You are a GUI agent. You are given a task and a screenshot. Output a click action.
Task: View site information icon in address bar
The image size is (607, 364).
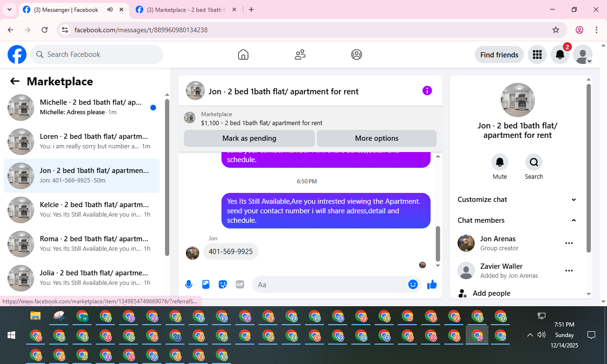(65, 30)
